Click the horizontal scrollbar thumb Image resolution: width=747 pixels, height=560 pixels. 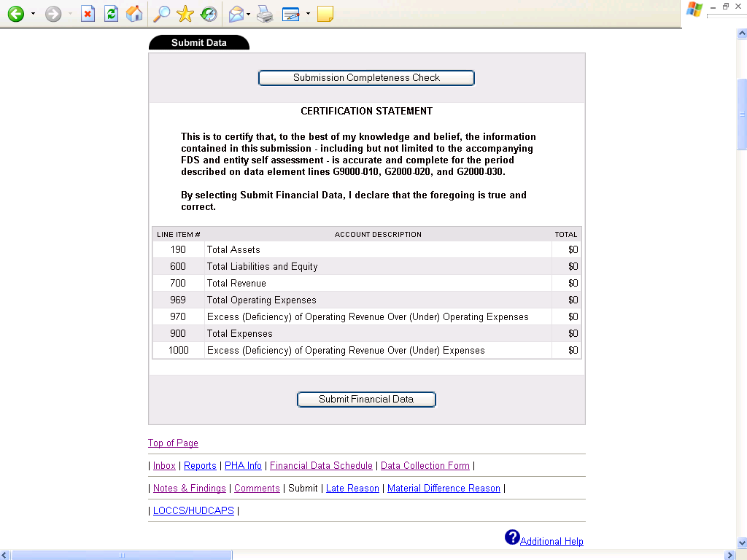point(122,555)
